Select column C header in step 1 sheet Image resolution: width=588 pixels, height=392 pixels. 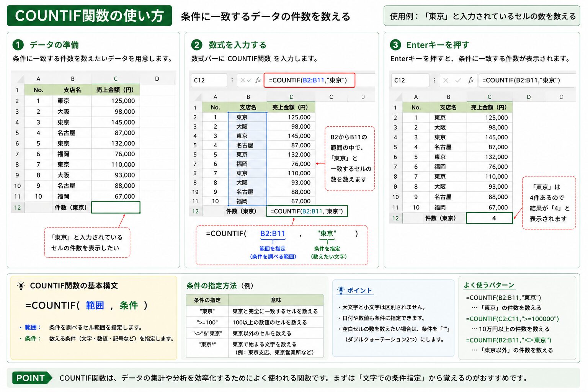[116, 79]
